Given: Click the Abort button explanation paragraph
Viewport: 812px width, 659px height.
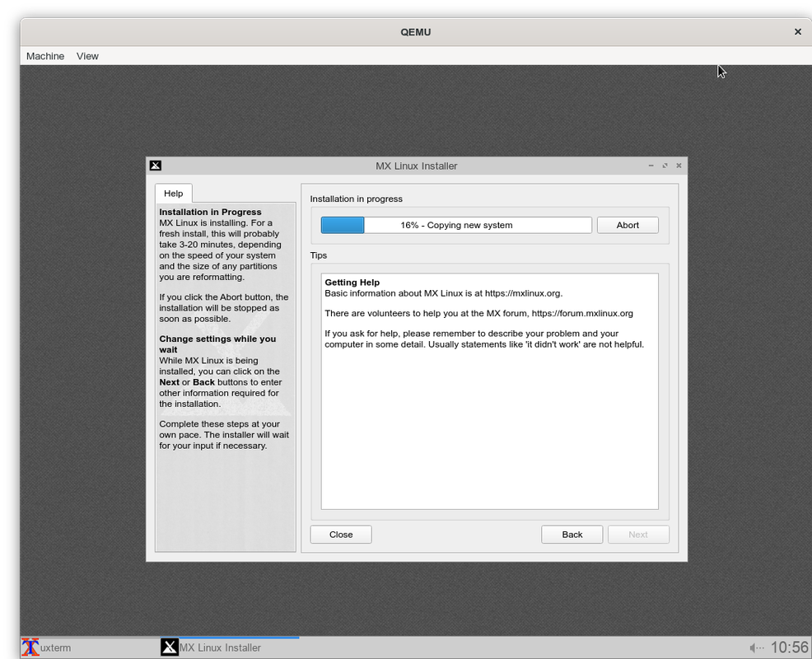Looking at the screenshot, I should click(224, 308).
